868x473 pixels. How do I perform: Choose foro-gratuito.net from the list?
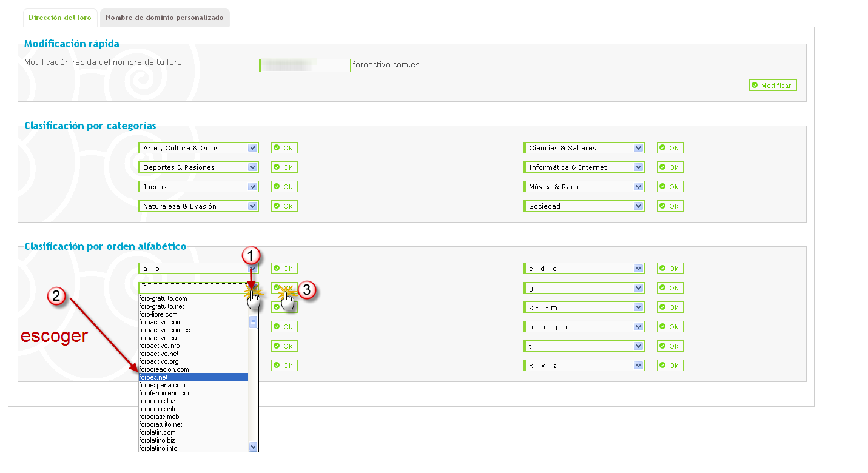[193, 306]
